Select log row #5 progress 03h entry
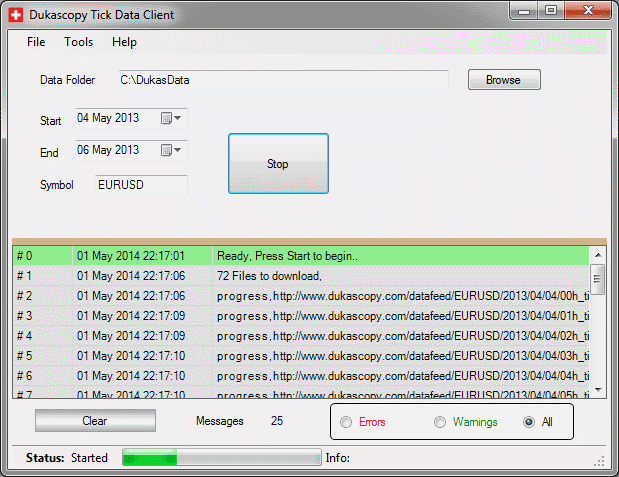Screen dimensions: 619x477 [x=301, y=356]
